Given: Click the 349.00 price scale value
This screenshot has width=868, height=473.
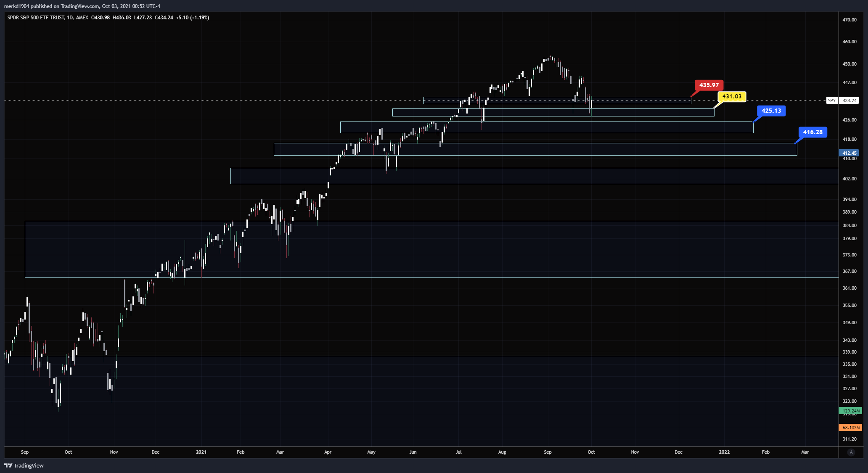Looking at the screenshot, I should [x=849, y=322].
